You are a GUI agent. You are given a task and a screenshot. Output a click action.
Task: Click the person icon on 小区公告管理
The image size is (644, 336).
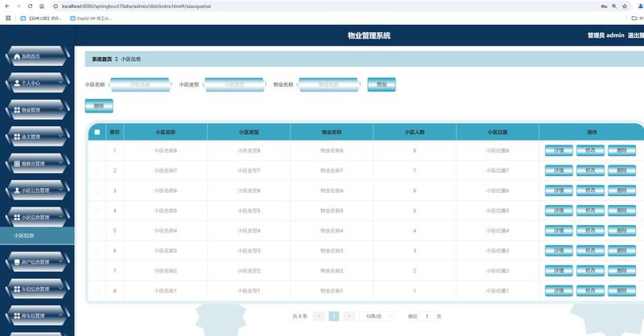coord(17,191)
